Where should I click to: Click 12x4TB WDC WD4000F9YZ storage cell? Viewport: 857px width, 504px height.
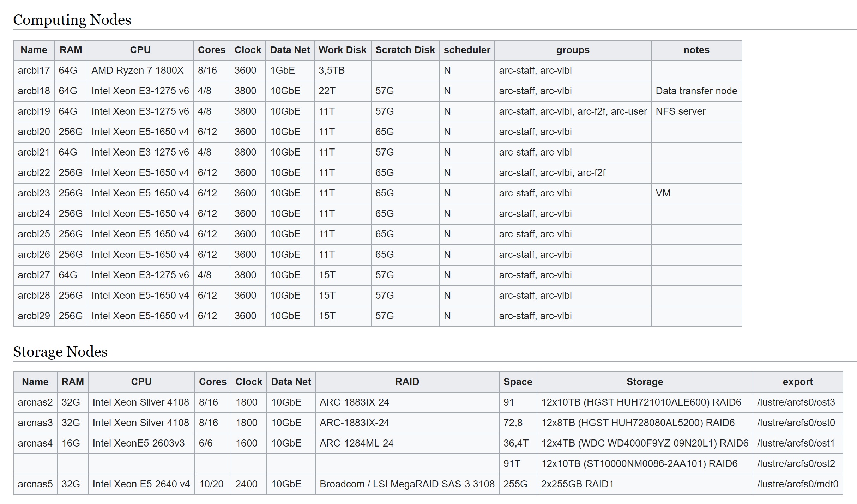[645, 443]
